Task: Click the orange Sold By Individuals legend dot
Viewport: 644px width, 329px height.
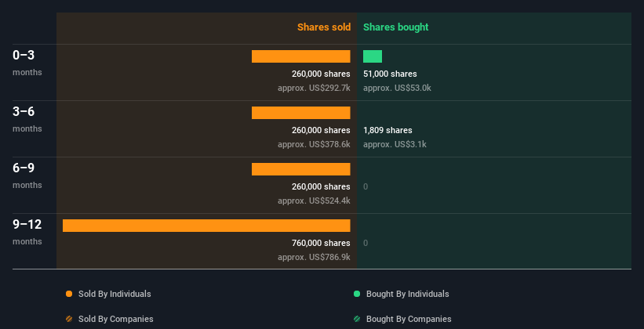Action: [69, 295]
